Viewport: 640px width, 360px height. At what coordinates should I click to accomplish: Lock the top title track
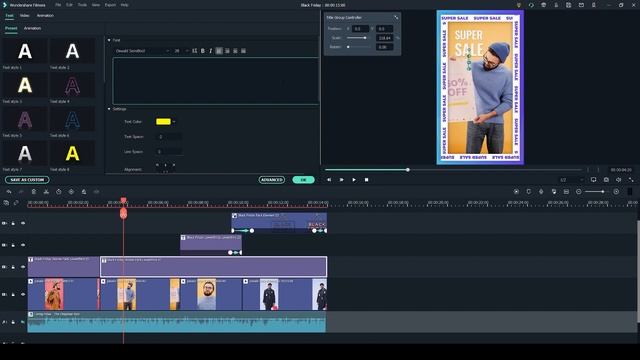(13, 223)
